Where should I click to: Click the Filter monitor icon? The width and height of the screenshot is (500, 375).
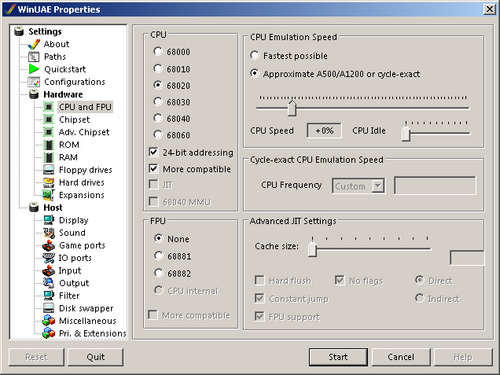(49, 295)
